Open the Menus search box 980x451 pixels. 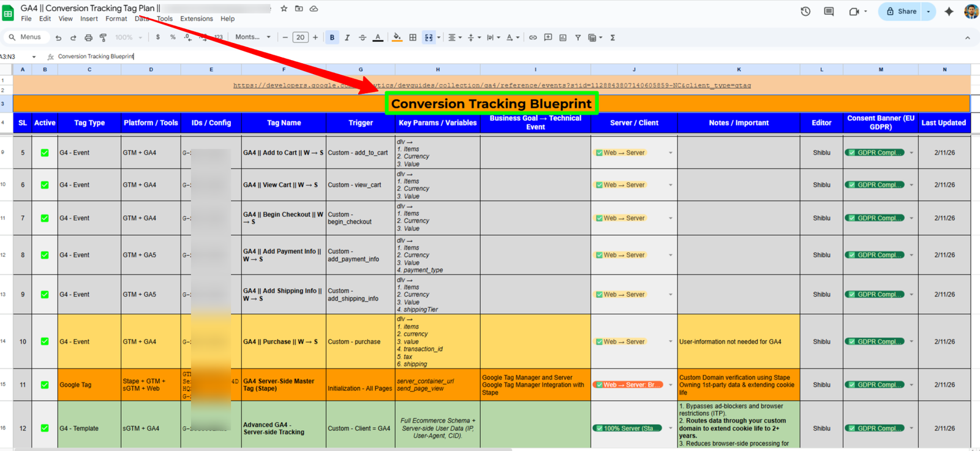point(25,37)
